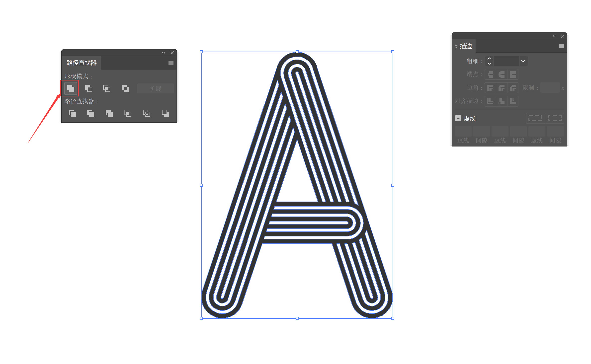
Task: Click the Divide pathfinder icon
Action: [x=73, y=113]
